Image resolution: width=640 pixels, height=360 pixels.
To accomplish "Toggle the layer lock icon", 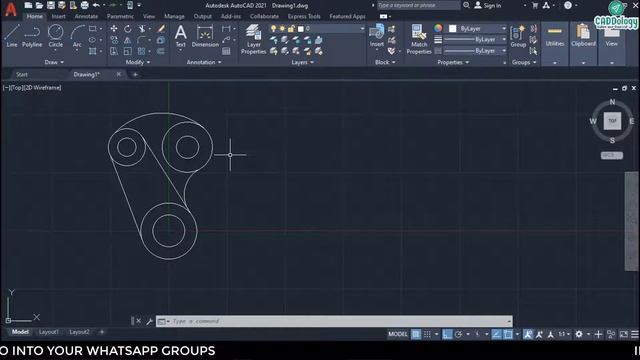I will tap(291, 29).
